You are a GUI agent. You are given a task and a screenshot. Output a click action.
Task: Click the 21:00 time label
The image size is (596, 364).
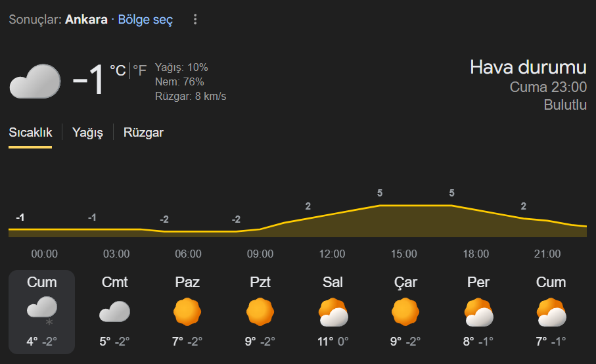pyautogui.click(x=547, y=254)
